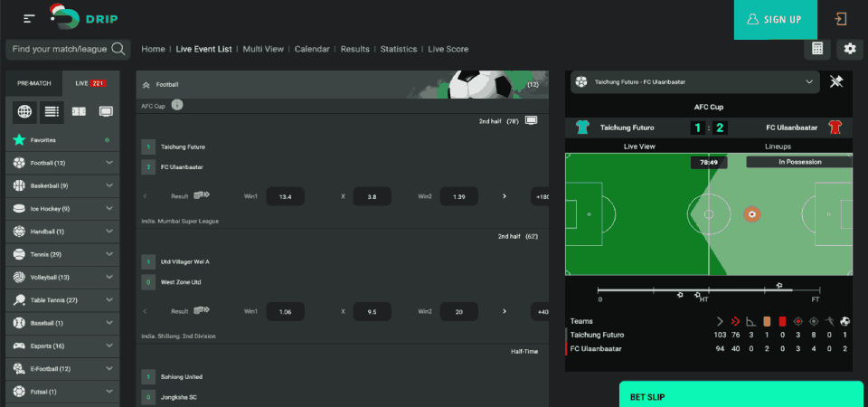
Task: Click the Result cash icon for Taichung match
Action: coord(201,195)
